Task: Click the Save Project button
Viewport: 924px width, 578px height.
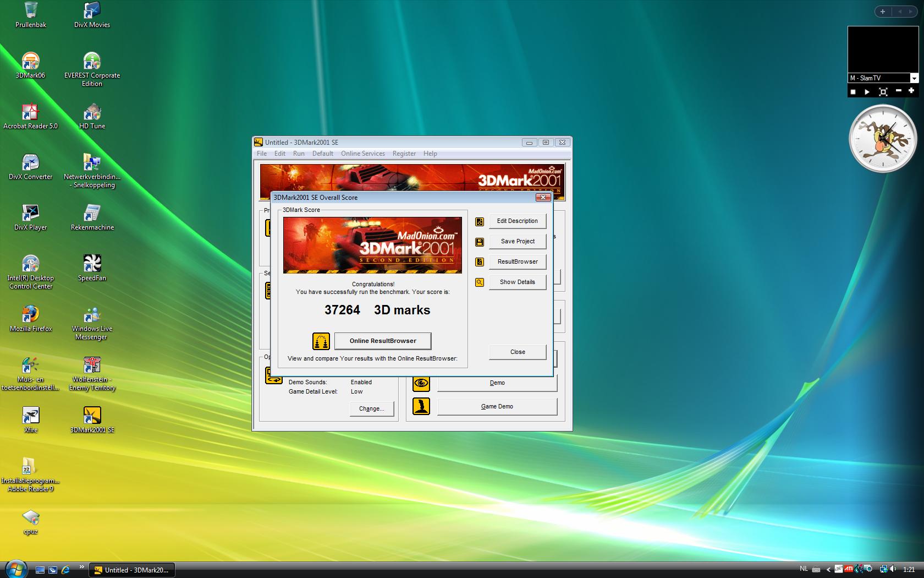Action: pyautogui.click(x=518, y=241)
